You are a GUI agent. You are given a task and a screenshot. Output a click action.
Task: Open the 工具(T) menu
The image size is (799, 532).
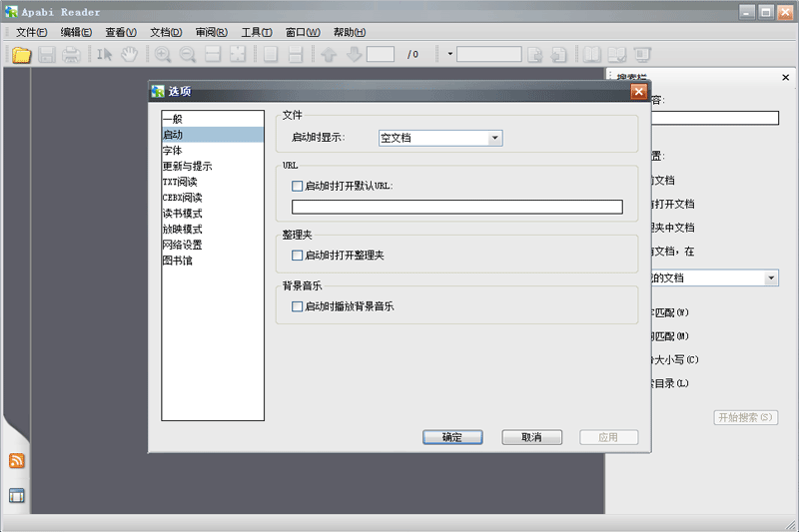click(257, 32)
